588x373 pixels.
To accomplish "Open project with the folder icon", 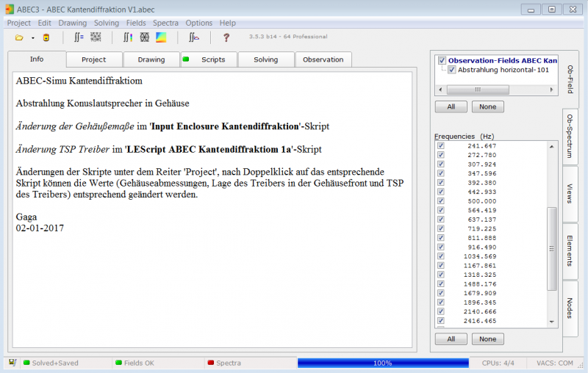I will [x=19, y=37].
